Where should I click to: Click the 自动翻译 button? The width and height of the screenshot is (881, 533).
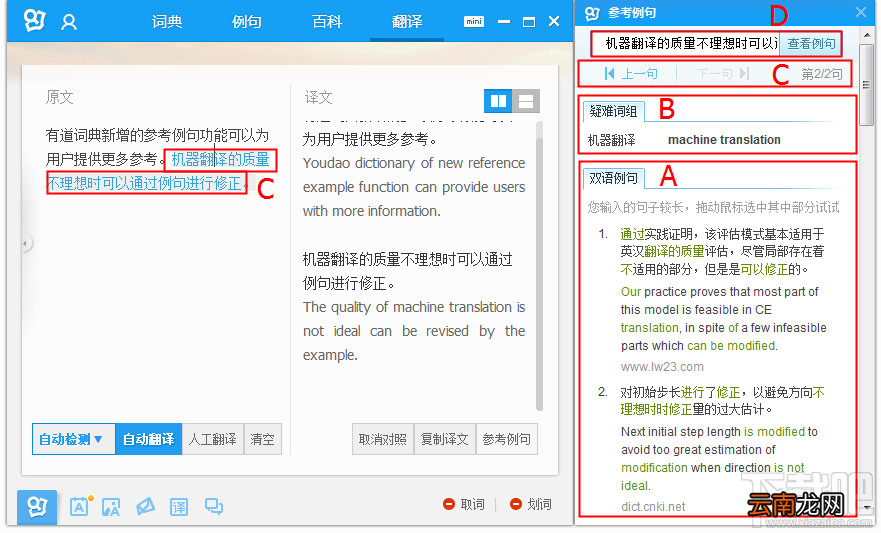pyautogui.click(x=148, y=439)
